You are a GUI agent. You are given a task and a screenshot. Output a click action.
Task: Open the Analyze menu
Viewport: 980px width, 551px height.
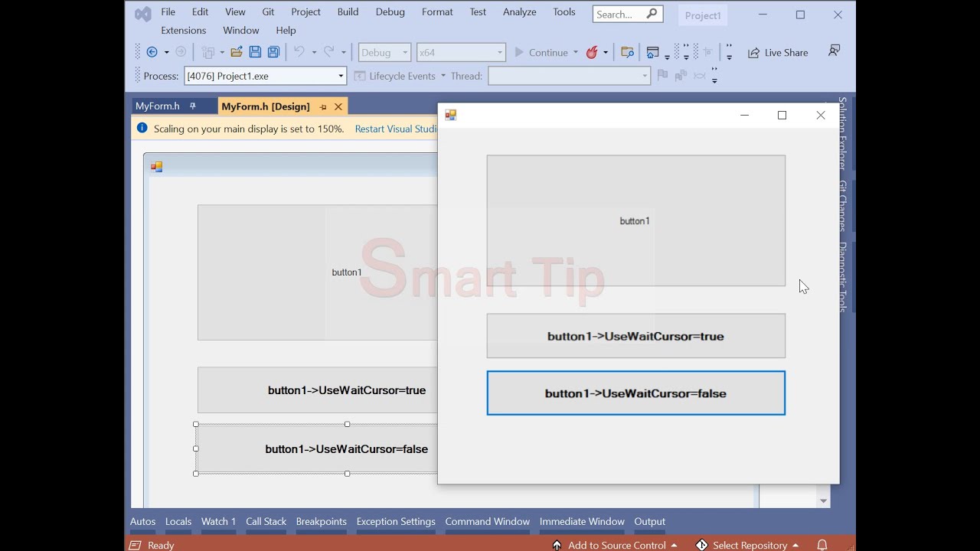520,12
